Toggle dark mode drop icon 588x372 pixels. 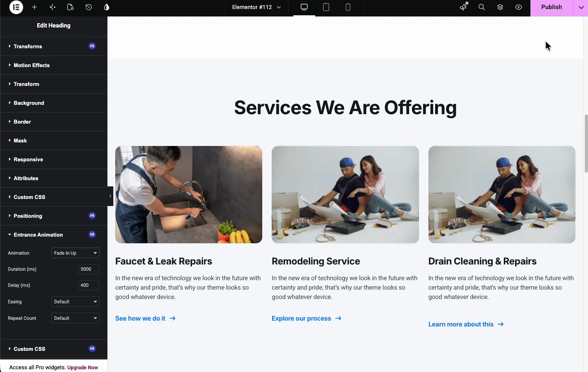pos(107,7)
